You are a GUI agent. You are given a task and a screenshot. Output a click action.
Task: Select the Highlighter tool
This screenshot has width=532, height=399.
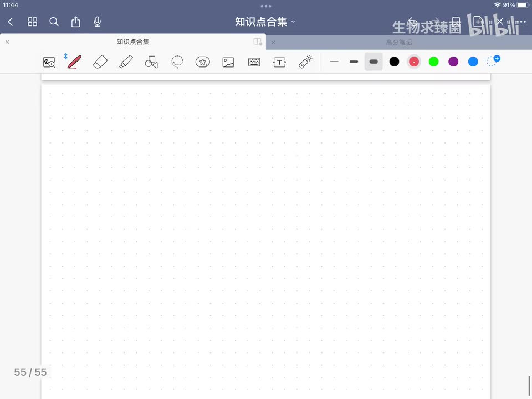coord(126,62)
